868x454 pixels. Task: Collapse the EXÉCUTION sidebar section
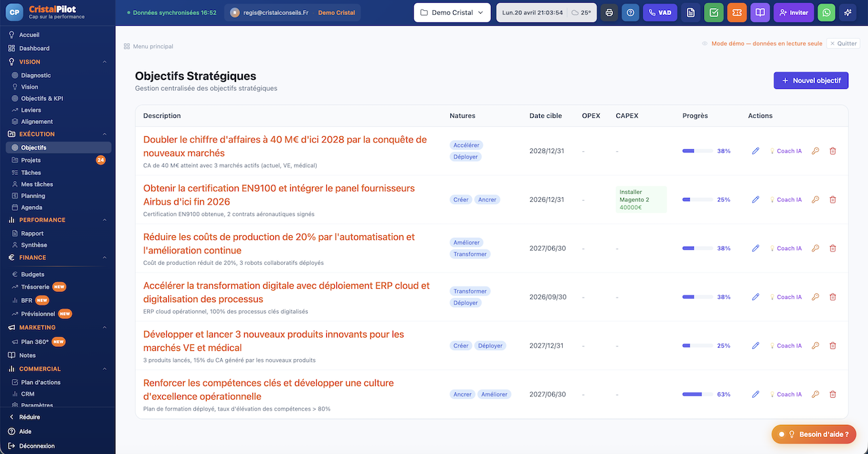pos(104,134)
